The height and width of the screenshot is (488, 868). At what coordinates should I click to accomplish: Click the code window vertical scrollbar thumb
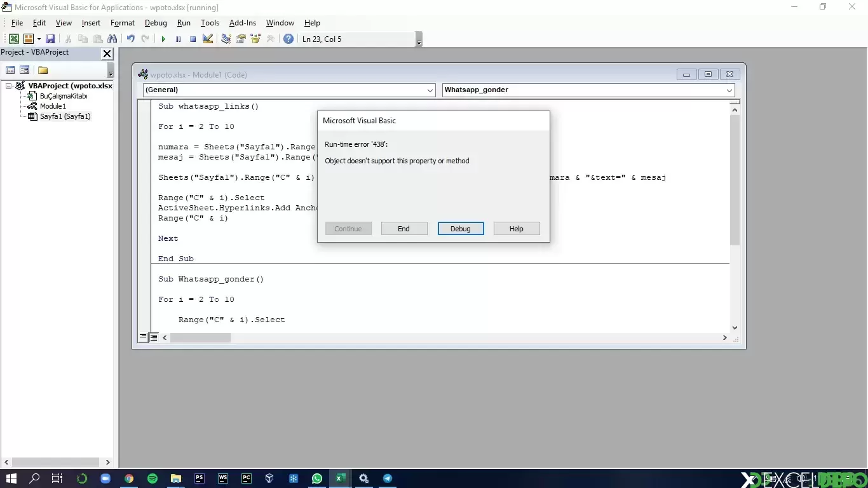click(735, 180)
